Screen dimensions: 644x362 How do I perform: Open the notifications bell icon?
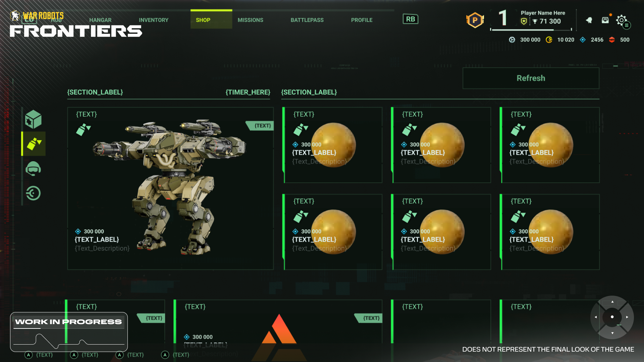click(x=589, y=20)
